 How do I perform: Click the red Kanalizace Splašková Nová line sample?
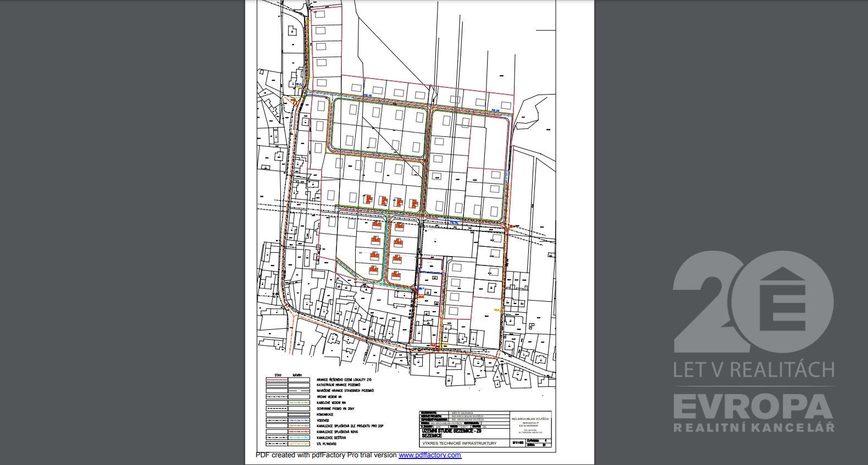(298, 432)
